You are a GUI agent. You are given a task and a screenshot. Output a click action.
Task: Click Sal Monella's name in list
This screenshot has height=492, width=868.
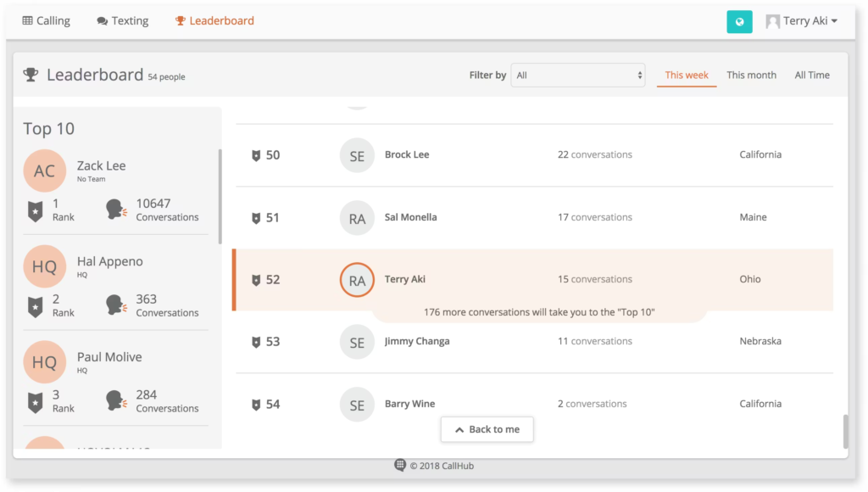coord(411,217)
